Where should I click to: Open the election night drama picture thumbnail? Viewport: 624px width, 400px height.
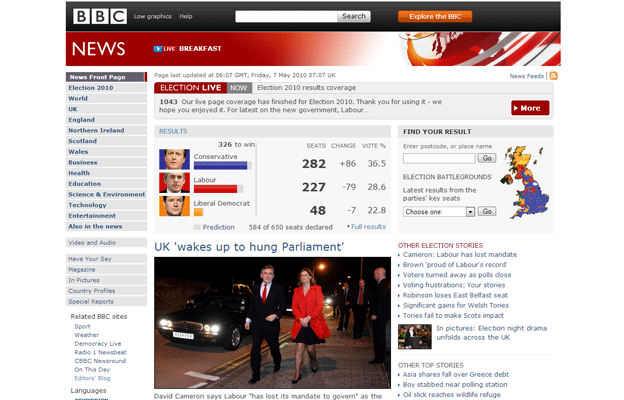414,337
